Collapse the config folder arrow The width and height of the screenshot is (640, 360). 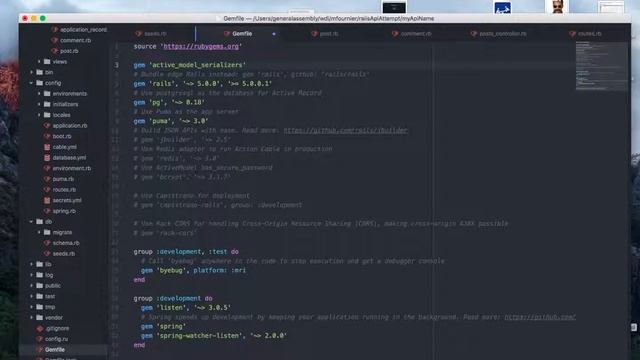point(31,83)
